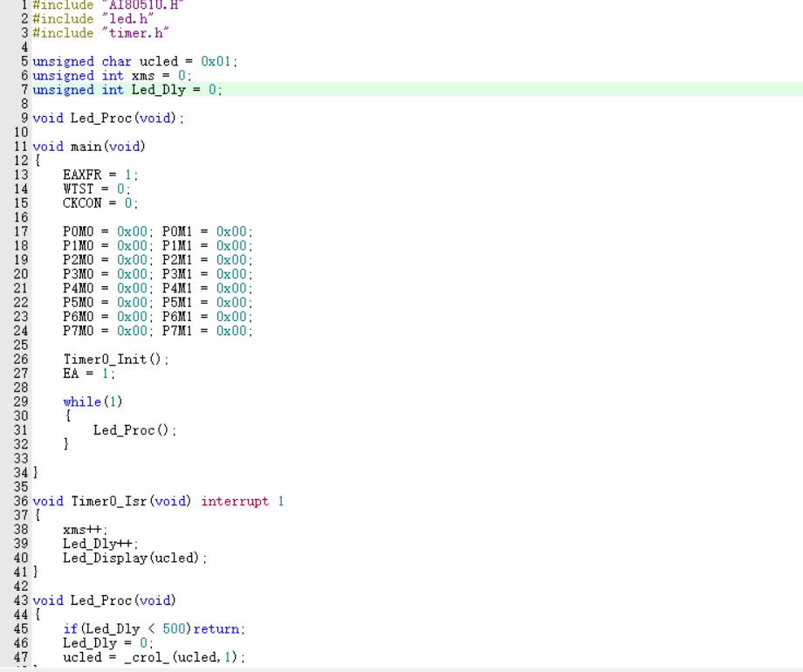
Task: Click the highlighted Led_Dly declaration line
Action: click(127, 90)
